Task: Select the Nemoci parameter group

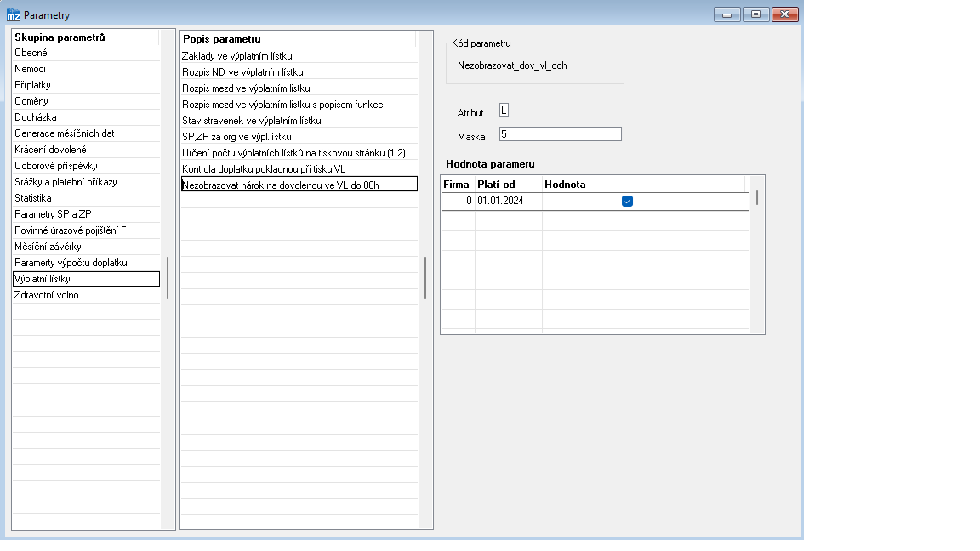Action: coord(86,70)
